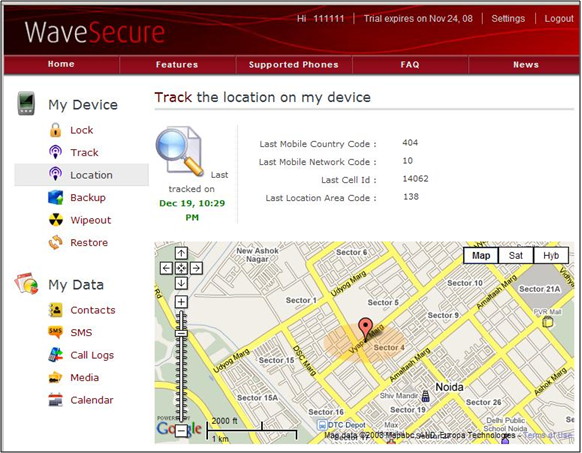Click the Contacts address book icon
The width and height of the screenshot is (582, 453).
(56, 310)
